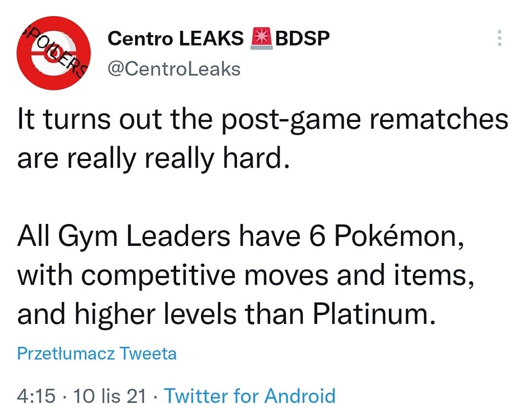Click the line are really really hard
Image resolution: width=527 pixels, height=420 pixels.
point(152,159)
